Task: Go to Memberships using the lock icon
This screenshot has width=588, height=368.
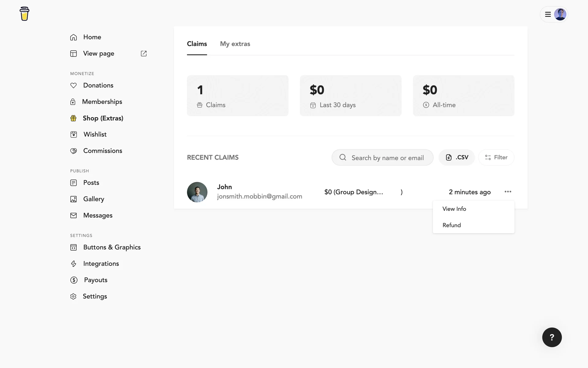Action: coord(73,102)
